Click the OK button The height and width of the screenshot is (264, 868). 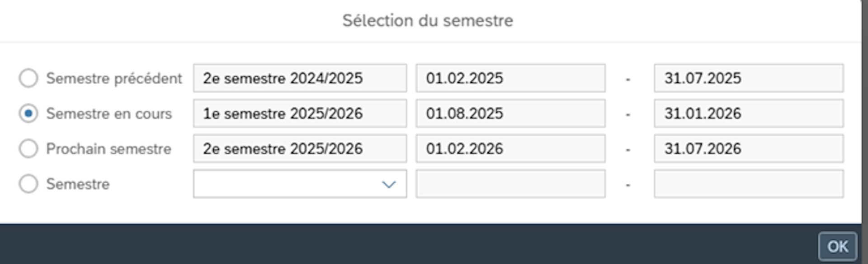coord(837,246)
